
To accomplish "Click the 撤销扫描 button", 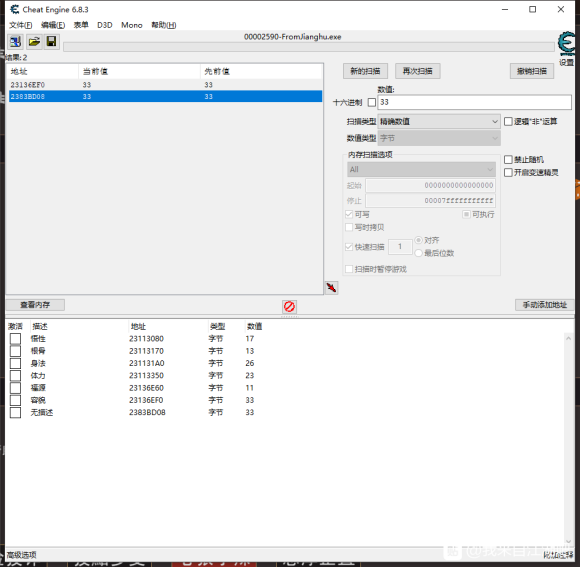I will pos(532,71).
